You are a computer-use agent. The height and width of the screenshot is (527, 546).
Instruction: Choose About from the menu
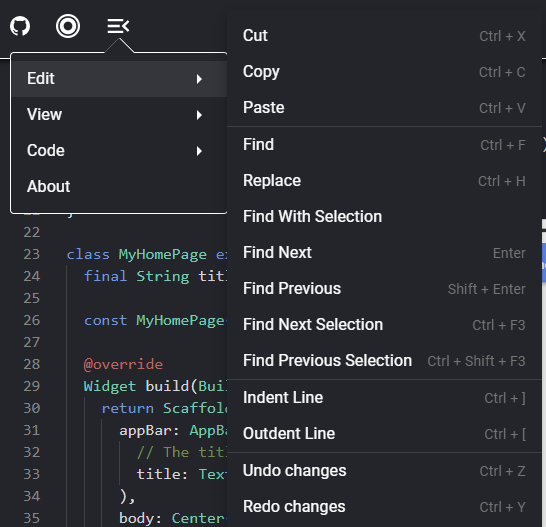(x=119, y=186)
